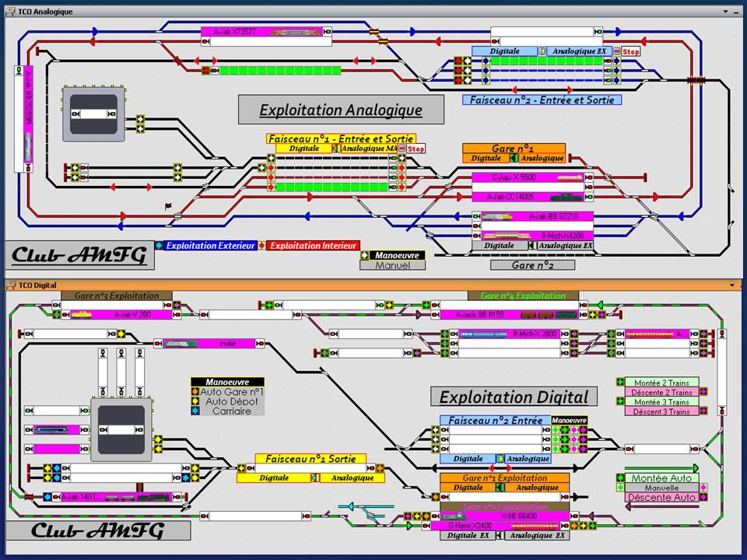Toggle Digitale/Analogique switch under Gare n°1

coord(513,158)
